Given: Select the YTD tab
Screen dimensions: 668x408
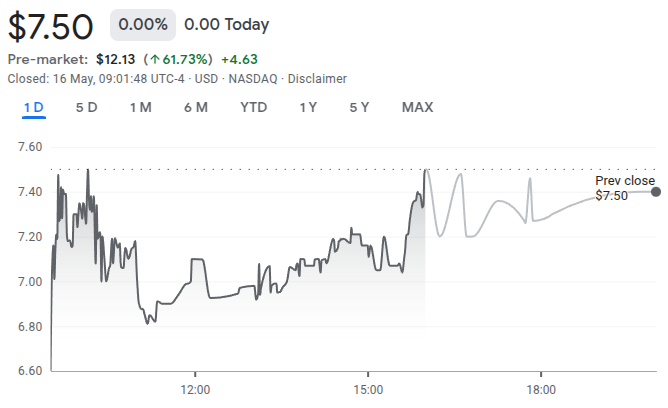Looking at the screenshot, I should coord(254,107).
